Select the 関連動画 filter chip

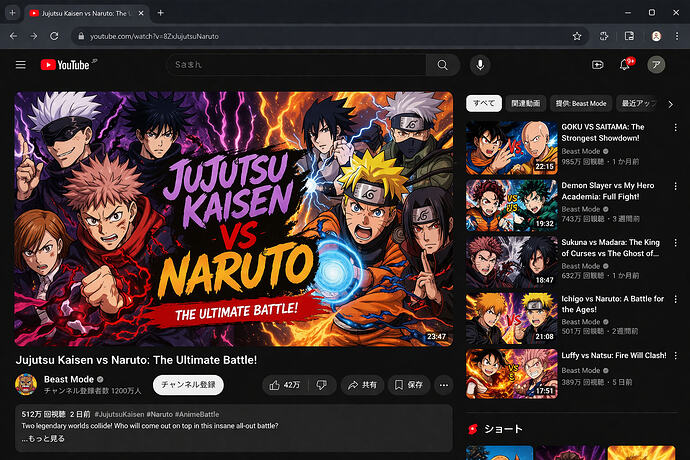coord(525,103)
